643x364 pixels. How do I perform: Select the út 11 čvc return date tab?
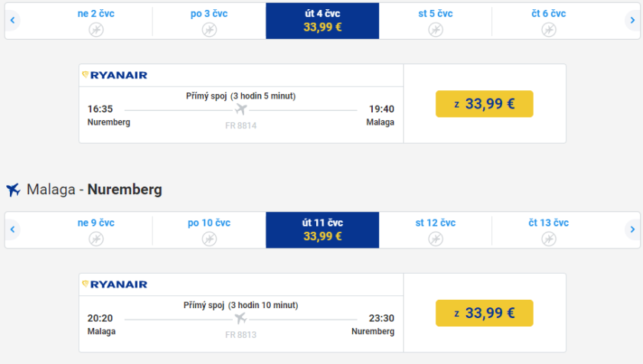[x=322, y=229]
